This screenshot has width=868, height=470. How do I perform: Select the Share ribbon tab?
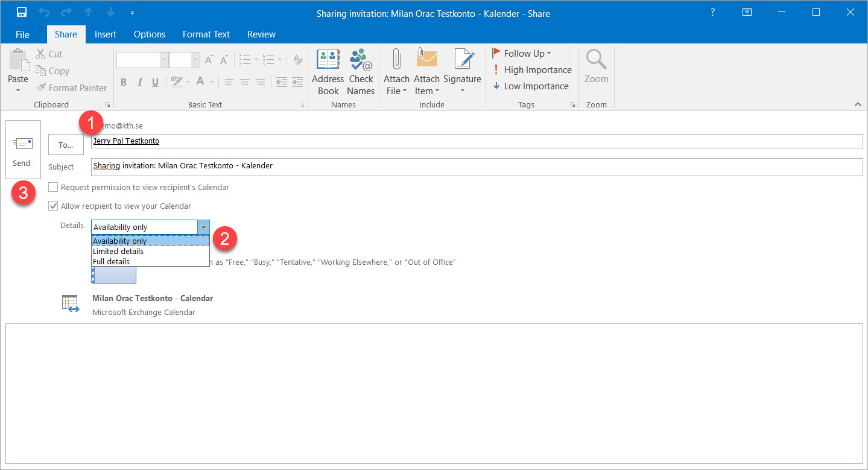(66, 34)
